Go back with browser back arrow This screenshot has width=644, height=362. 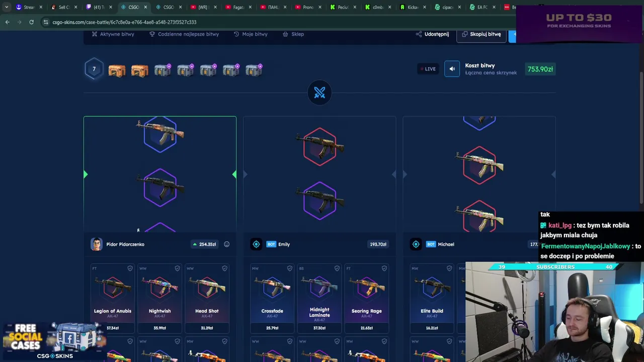pyautogui.click(x=7, y=22)
